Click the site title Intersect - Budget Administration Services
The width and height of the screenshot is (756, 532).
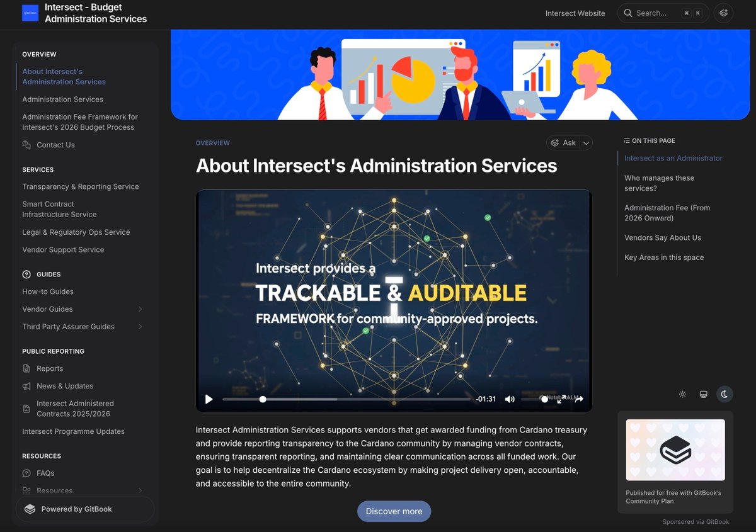(96, 13)
